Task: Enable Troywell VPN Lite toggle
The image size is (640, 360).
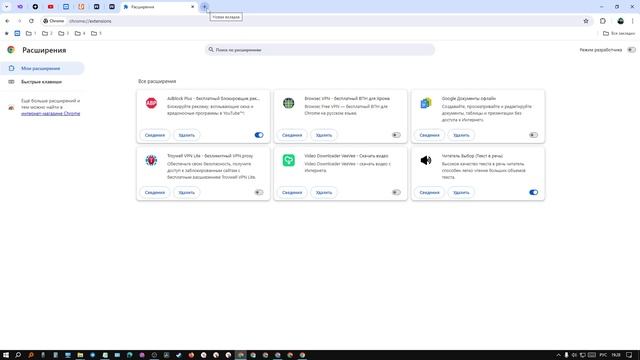Action: [259, 192]
